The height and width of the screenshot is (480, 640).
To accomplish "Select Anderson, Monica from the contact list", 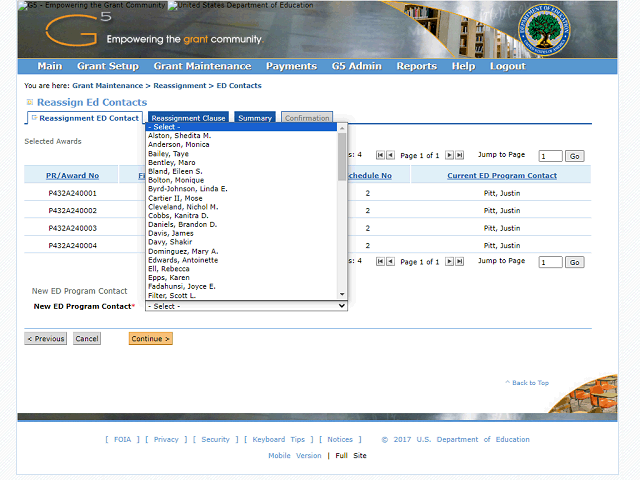I will point(178,145).
